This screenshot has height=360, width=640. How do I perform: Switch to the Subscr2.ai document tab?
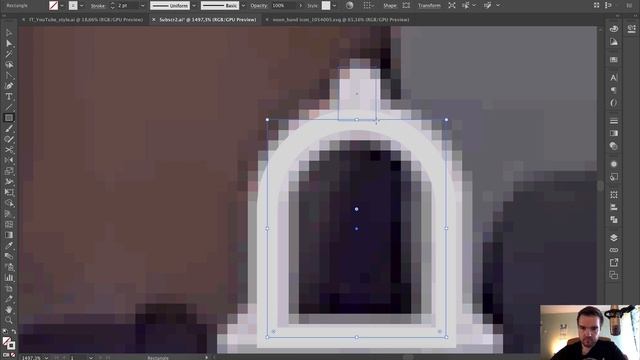coord(207,20)
